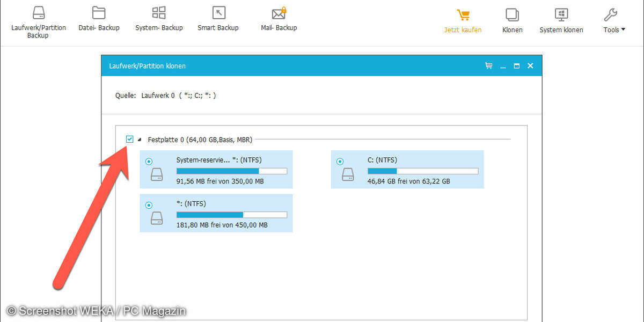Click Jetzt kaufen shopping cart
This screenshot has width=644, height=322.
463,16
